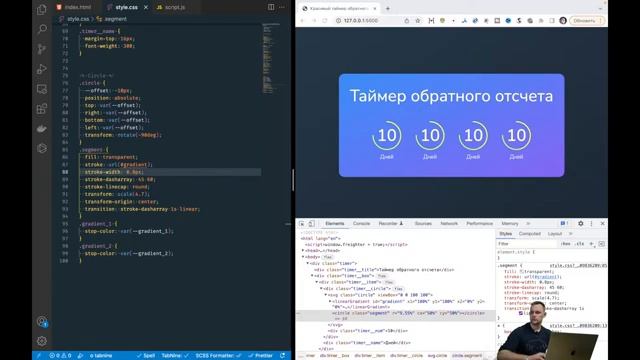Open the Accounts icon in VS Code activity bar
The width and height of the screenshot is (640, 360).
coord(42,322)
